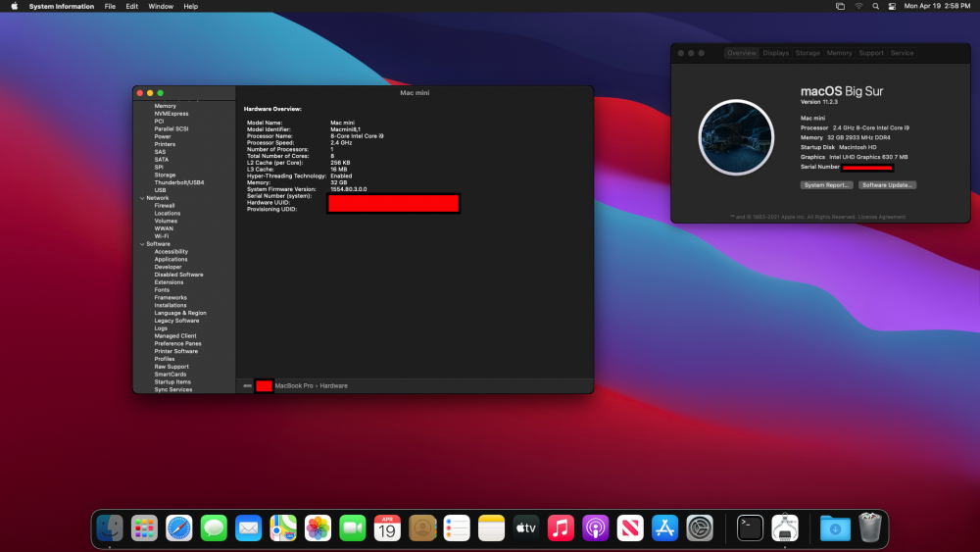Open Contacts app in Dock
The width and height of the screenshot is (980, 552).
coord(421,528)
